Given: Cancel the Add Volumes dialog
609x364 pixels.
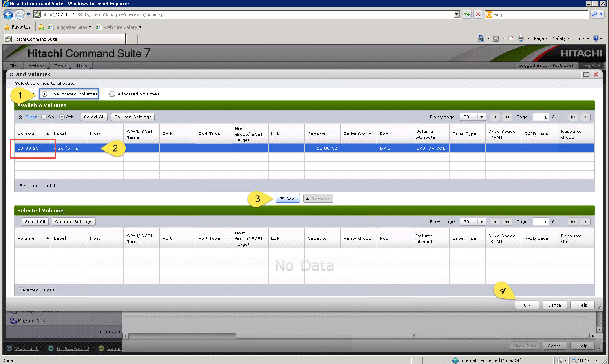Looking at the screenshot, I should point(555,305).
